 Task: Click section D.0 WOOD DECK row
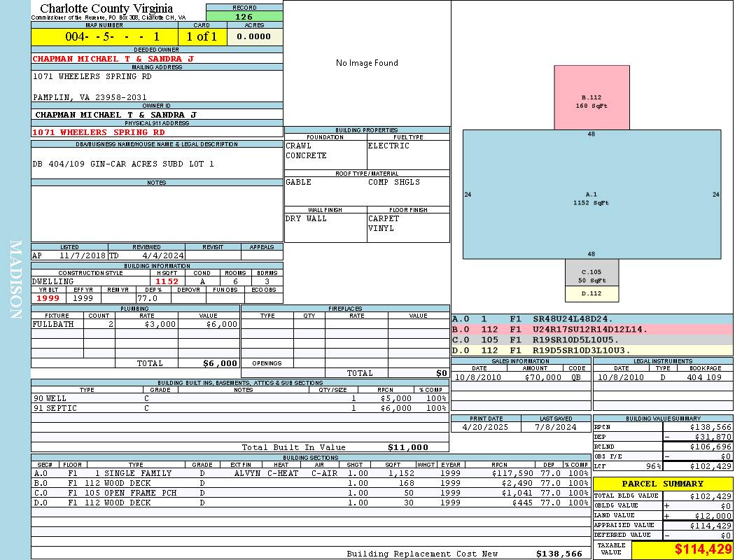311,503
